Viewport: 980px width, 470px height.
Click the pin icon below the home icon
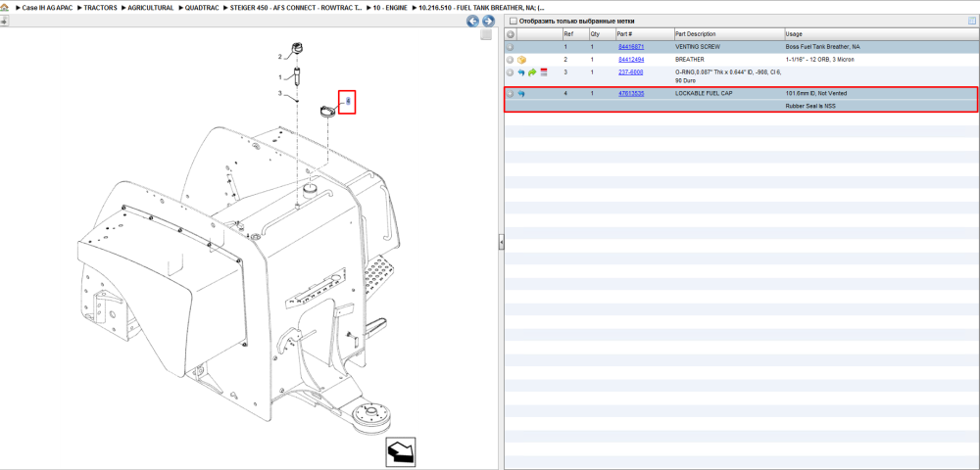tap(4, 21)
